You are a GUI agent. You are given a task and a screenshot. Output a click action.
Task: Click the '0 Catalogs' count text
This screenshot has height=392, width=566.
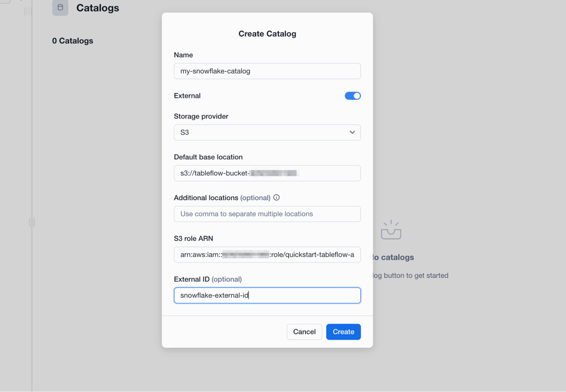pos(72,41)
